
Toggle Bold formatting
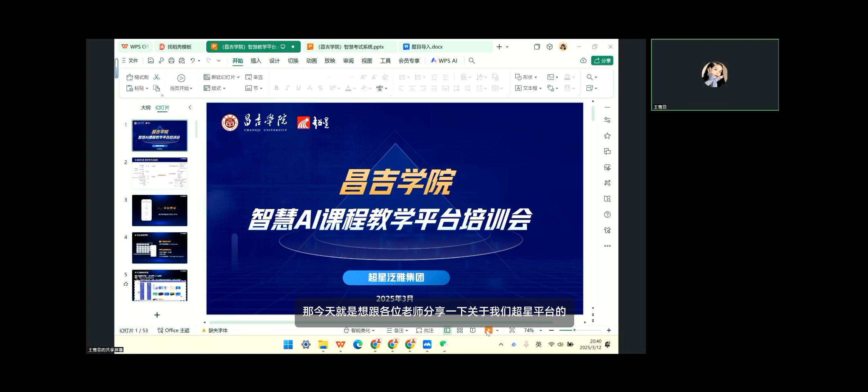point(276,88)
